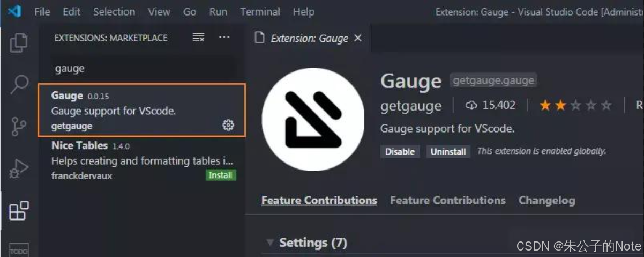The height and width of the screenshot is (257, 644).
Task: Open the Source Control view
Action: coord(19,127)
